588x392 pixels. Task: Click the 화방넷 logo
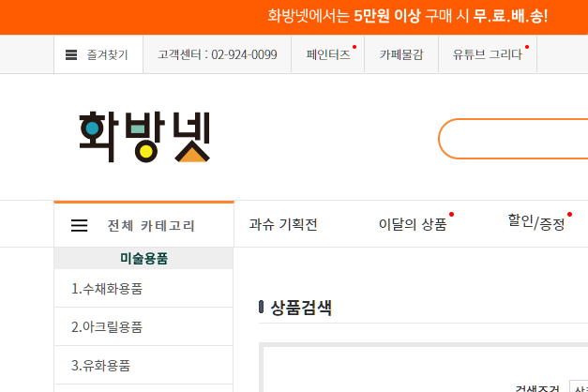click(x=144, y=137)
